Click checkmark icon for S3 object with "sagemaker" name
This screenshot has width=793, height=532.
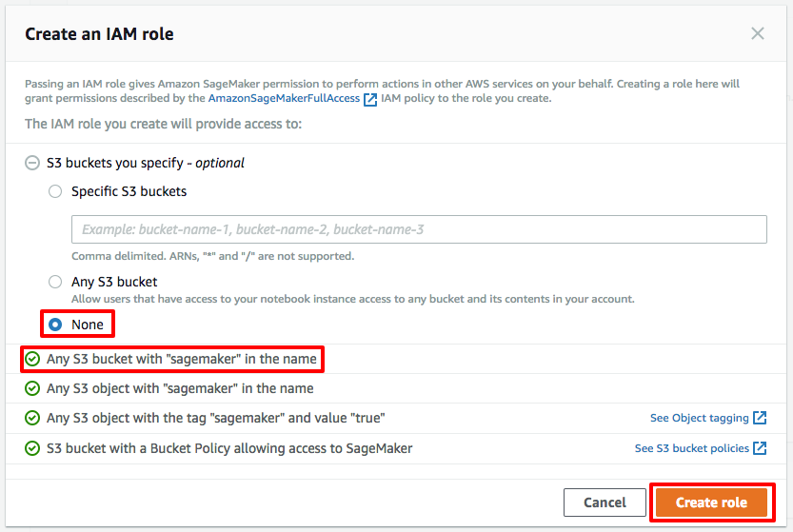[x=32, y=388]
